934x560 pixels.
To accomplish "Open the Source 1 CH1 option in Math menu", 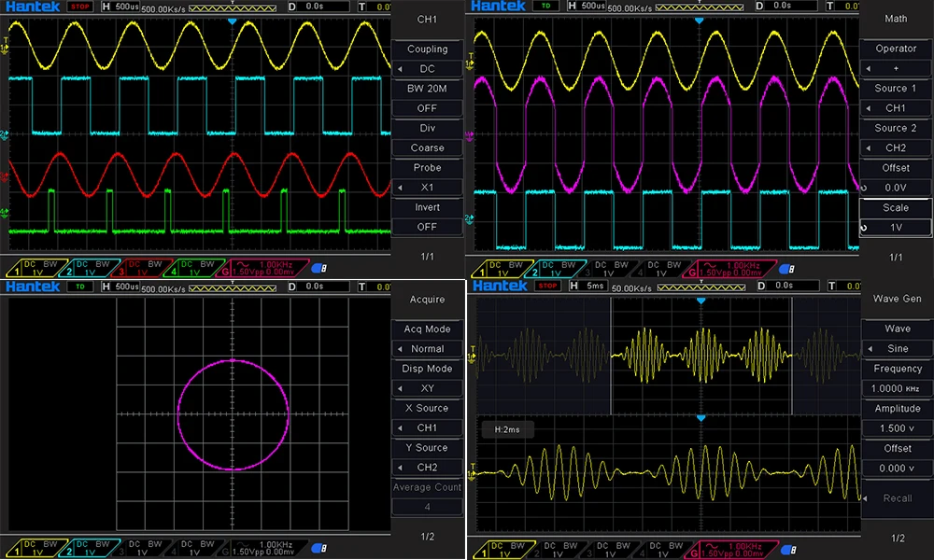I will point(896,108).
